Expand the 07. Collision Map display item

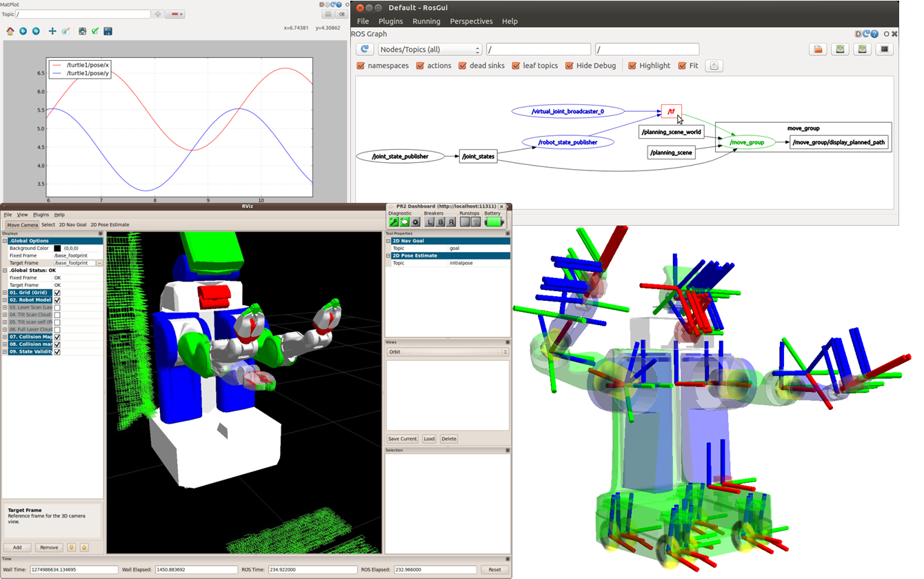click(x=6, y=337)
